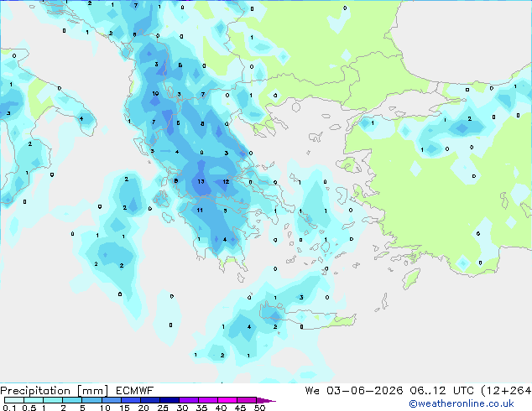
Task: Click the '(12+264' forecast offset text
Action: (506, 391)
